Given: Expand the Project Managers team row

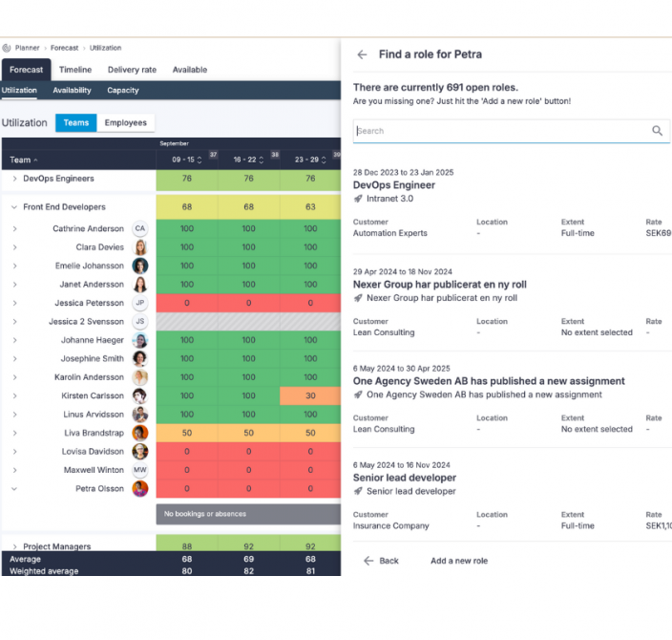Looking at the screenshot, I should pos(14,546).
